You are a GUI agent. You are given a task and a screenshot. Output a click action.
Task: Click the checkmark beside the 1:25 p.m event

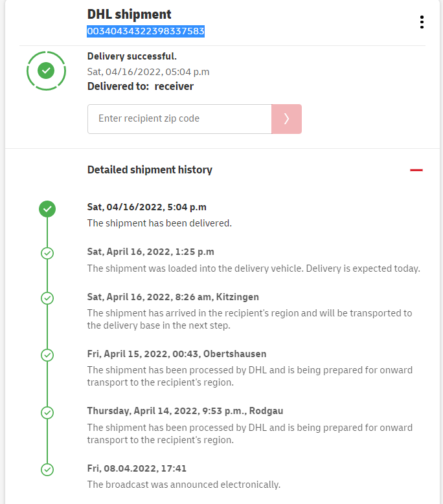coord(47,253)
